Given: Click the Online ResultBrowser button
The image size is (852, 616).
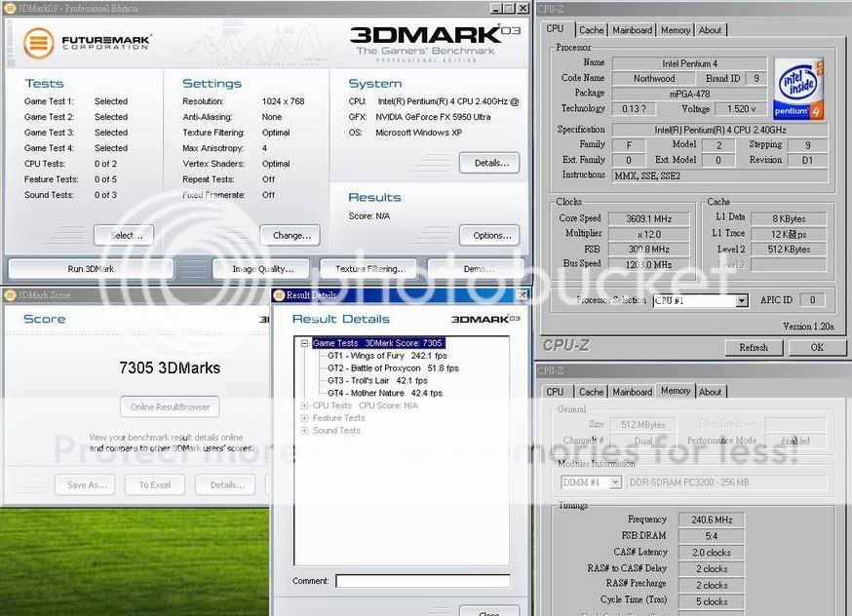Looking at the screenshot, I should (170, 407).
